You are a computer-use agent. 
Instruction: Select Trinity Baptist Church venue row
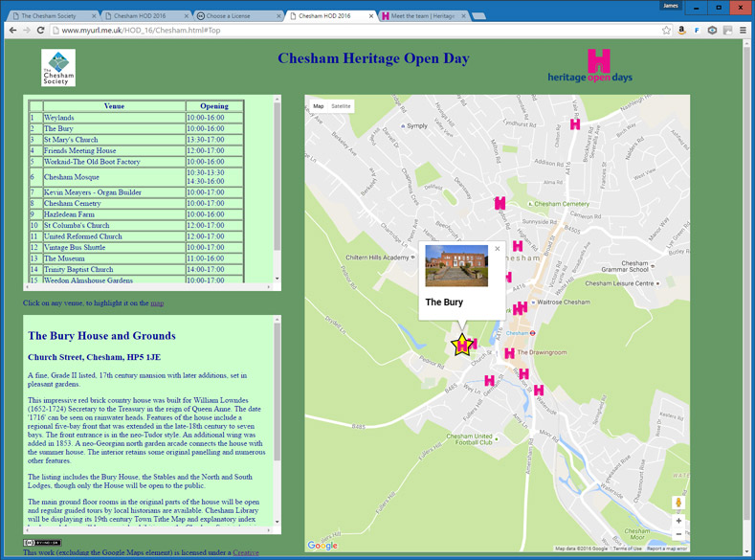pyautogui.click(x=136, y=270)
